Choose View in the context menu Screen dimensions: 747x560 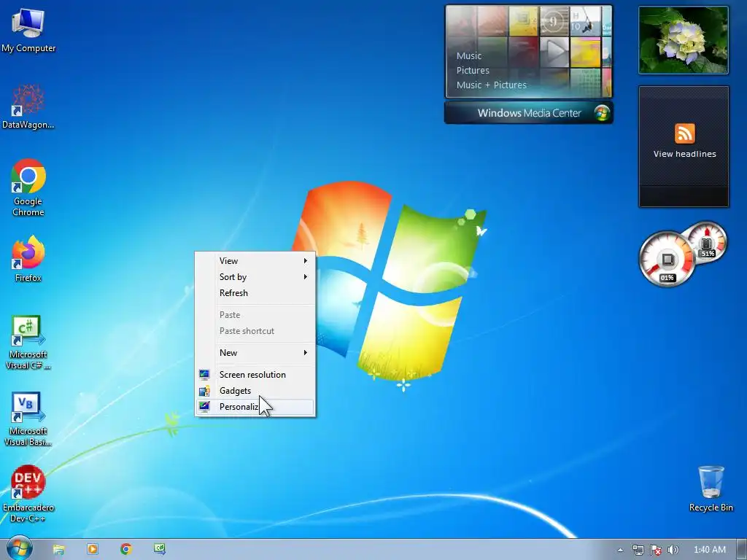point(255,261)
